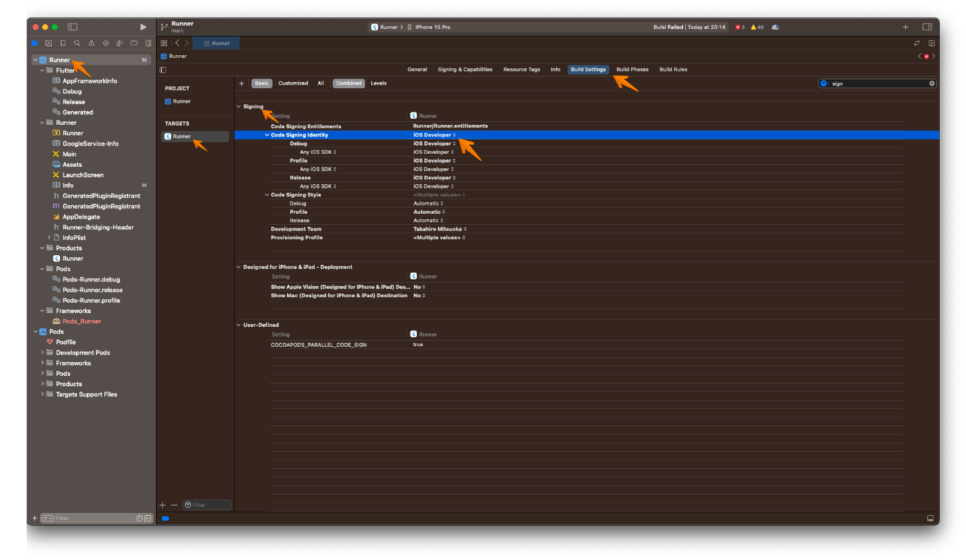
Task: Switch to Combined settings view
Action: pos(348,83)
